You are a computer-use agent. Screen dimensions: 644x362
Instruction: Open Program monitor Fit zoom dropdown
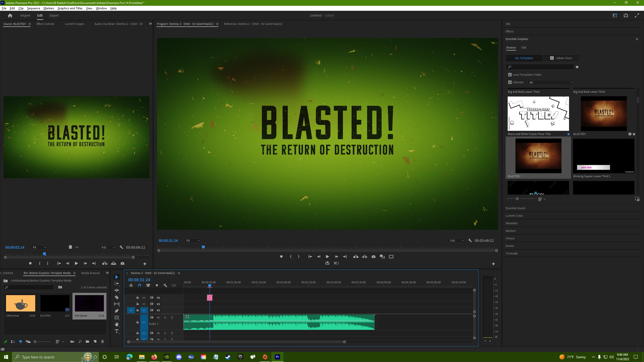coord(193,241)
